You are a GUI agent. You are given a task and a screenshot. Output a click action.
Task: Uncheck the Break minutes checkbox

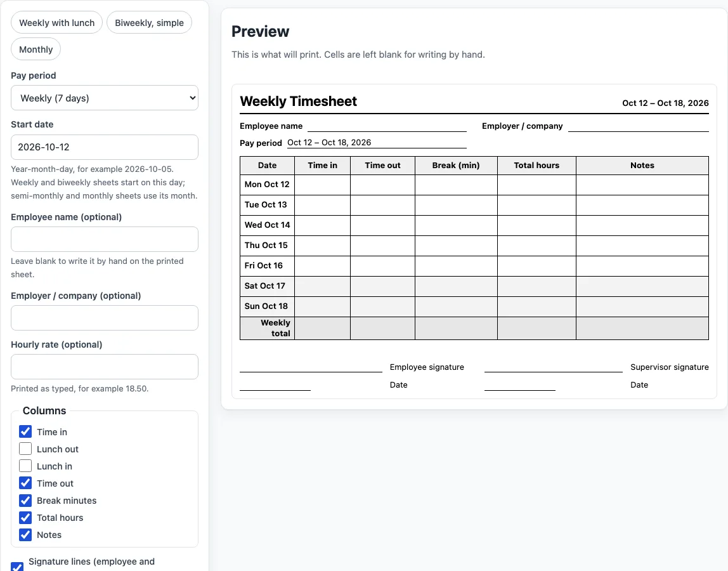25,501
